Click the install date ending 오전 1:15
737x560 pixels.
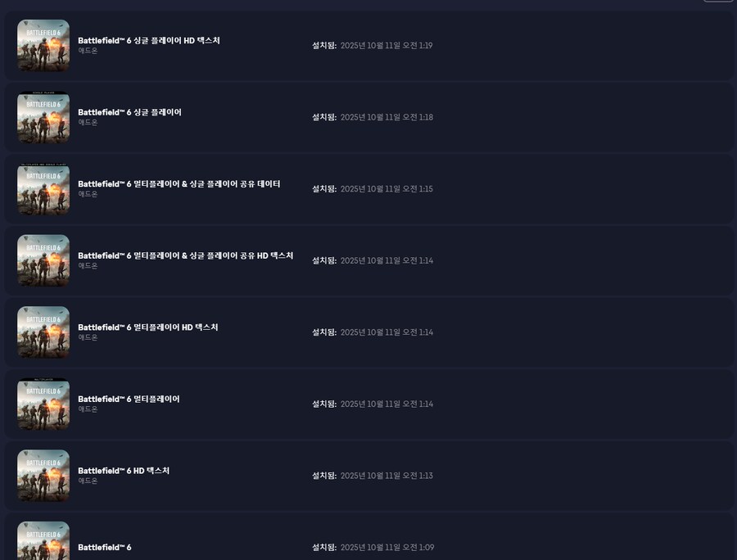coord(386,189)
